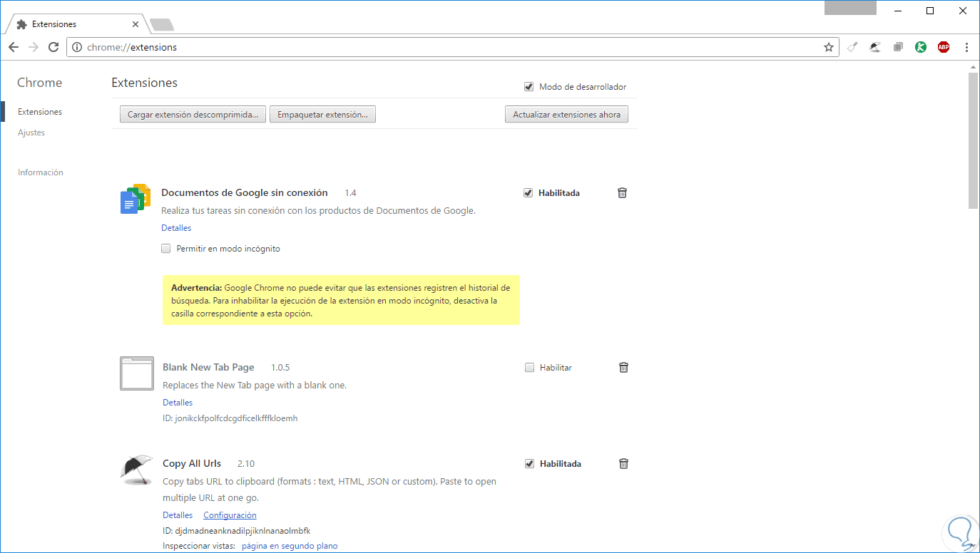Click the Blank New Tab Page logo

coord(137,373)
